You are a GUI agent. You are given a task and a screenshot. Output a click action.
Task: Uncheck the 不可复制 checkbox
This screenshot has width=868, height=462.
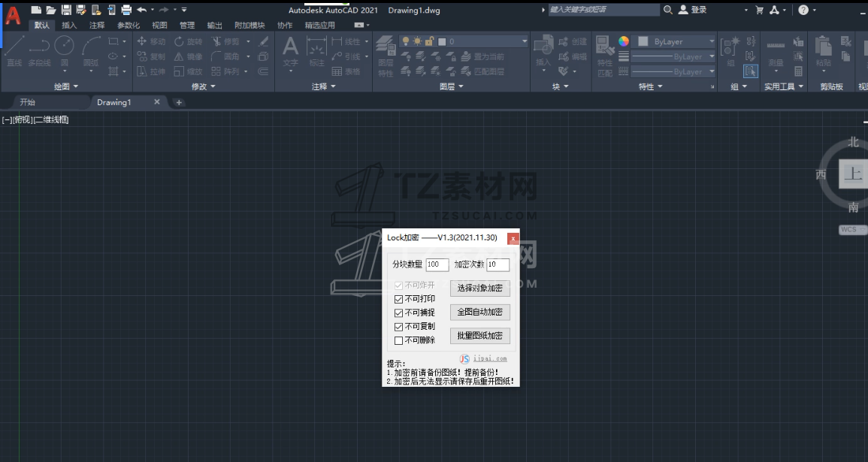coord(399,327)
